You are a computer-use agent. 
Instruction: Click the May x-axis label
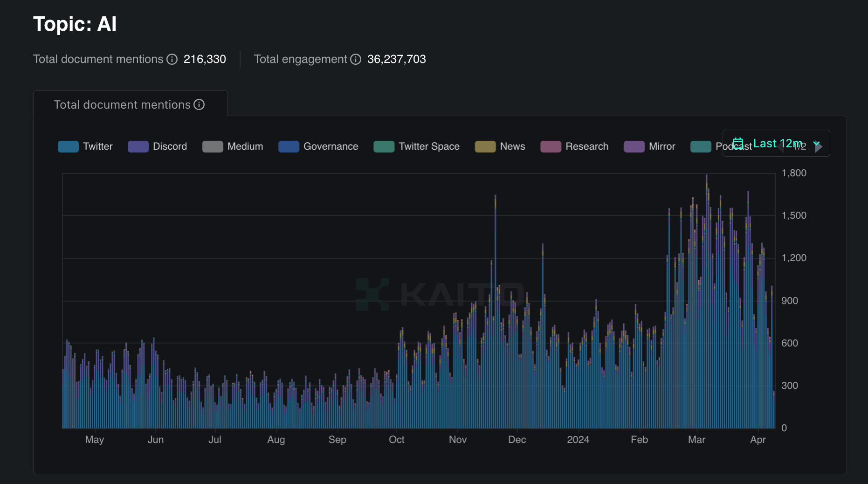(x=95, y=440)
